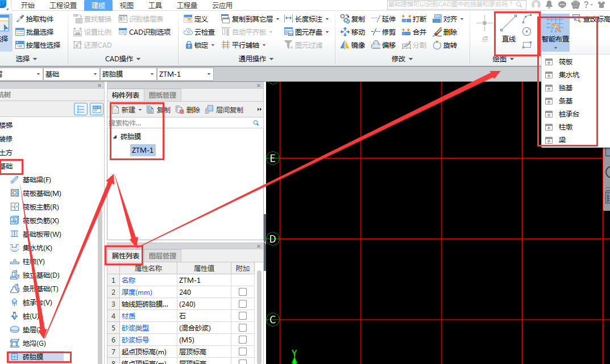Select the circle drawing tool

[527, 32]
